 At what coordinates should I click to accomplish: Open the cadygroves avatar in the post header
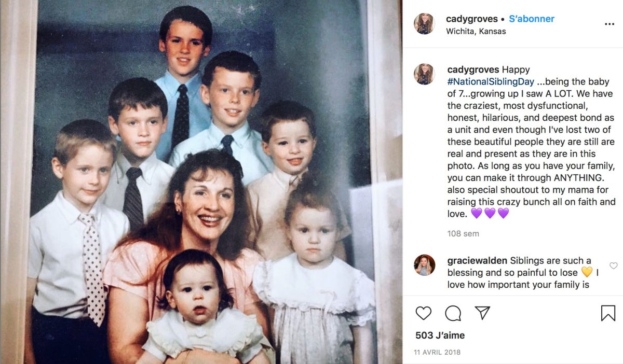[x=424, y=24]
